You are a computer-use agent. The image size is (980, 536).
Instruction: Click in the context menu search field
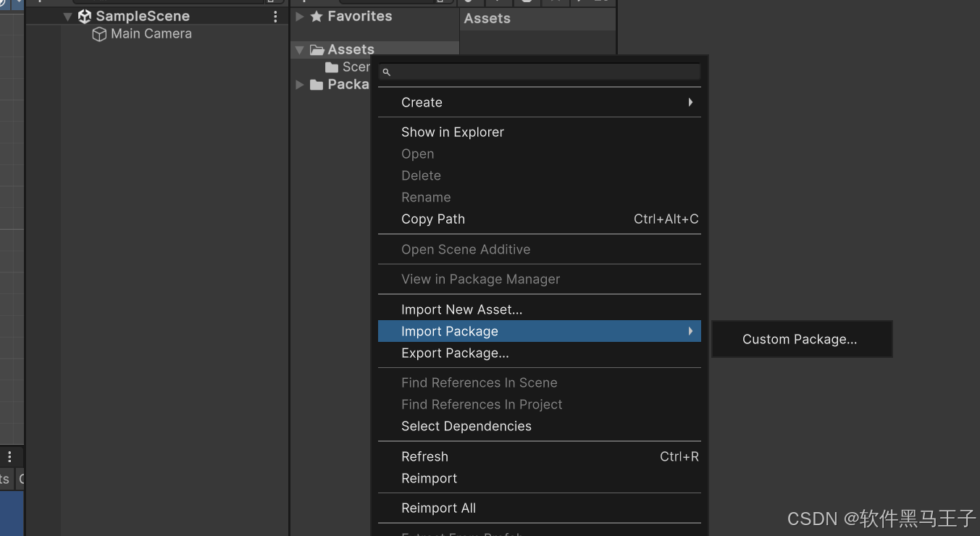pos(540,72)
